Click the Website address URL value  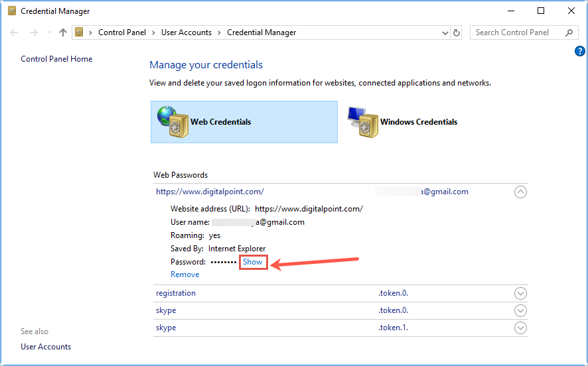309,209
